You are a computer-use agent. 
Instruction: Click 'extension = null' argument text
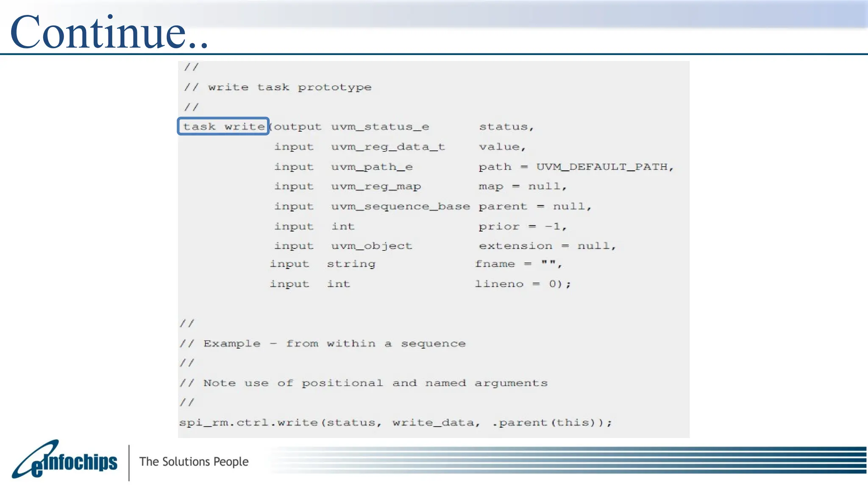point(546,246)
